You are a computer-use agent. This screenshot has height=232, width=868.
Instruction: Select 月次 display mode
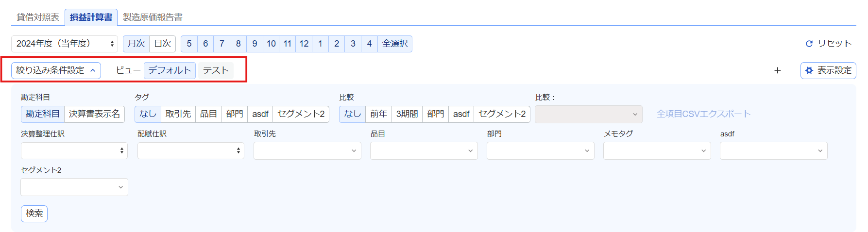[x=136, y=44]
